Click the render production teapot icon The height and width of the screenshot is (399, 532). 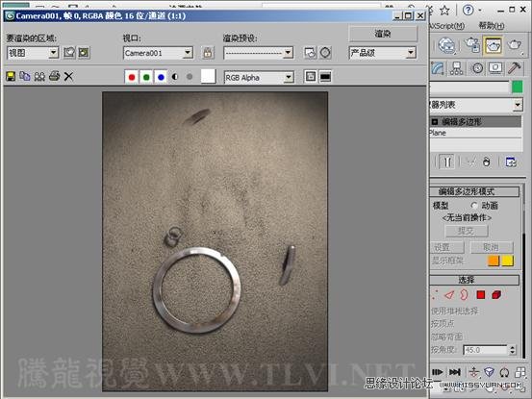click(x=515, y=45)
